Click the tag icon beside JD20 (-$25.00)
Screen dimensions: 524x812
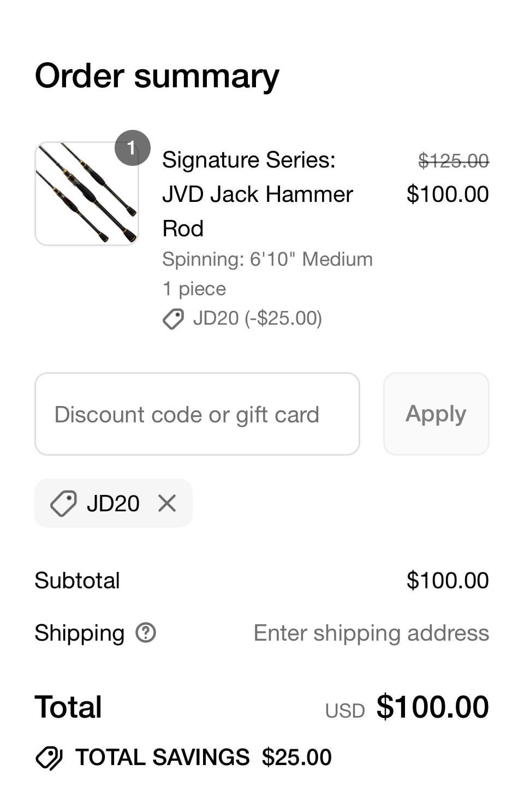coord(173,319)
